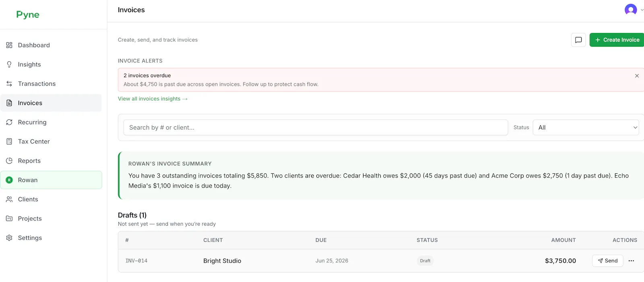Click the Tax Center calculator icon

pyautogui.click(x=9, y=142)
